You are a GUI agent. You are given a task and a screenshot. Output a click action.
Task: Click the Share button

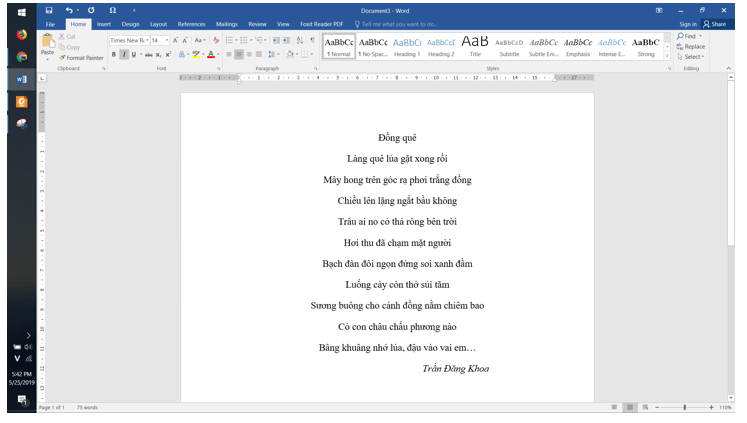[714, 23]
